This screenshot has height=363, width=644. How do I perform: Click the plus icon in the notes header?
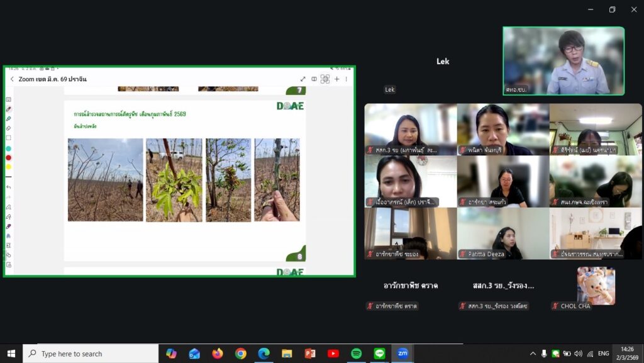(336, 79)
